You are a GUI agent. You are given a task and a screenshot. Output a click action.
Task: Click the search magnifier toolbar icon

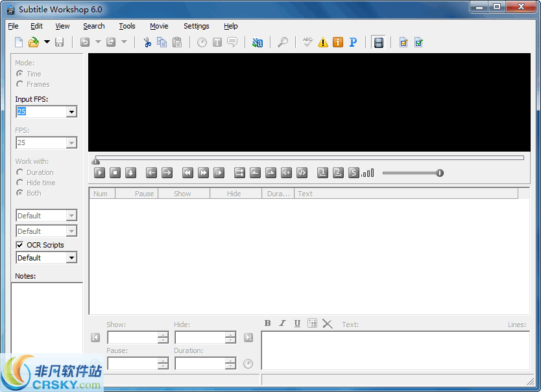[283, 41]
